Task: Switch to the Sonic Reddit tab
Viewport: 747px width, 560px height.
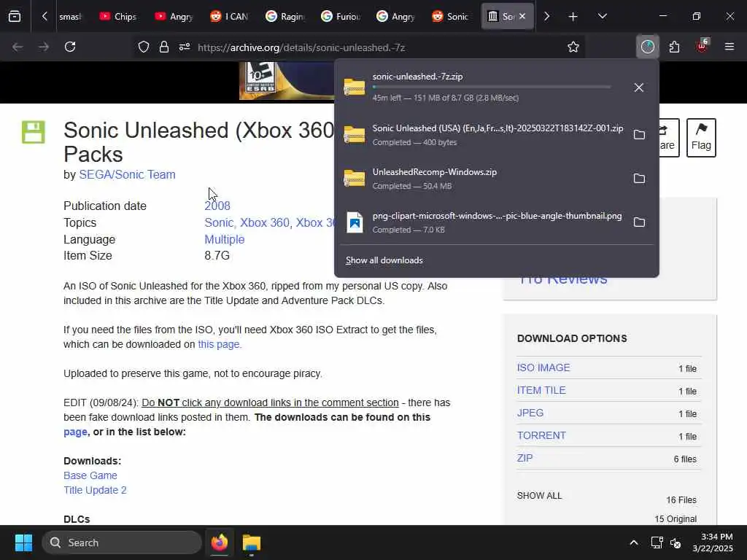Action: pos(451,16)
